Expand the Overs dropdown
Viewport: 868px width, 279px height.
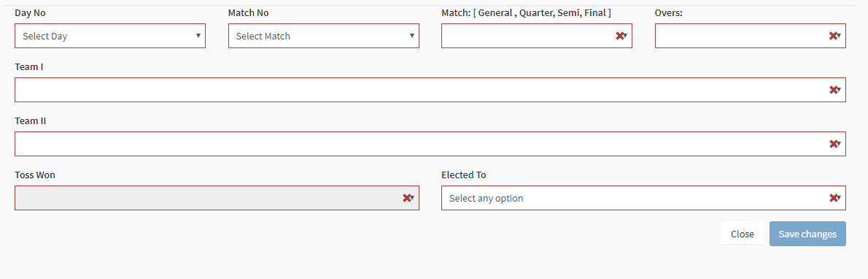coord(750,36)
